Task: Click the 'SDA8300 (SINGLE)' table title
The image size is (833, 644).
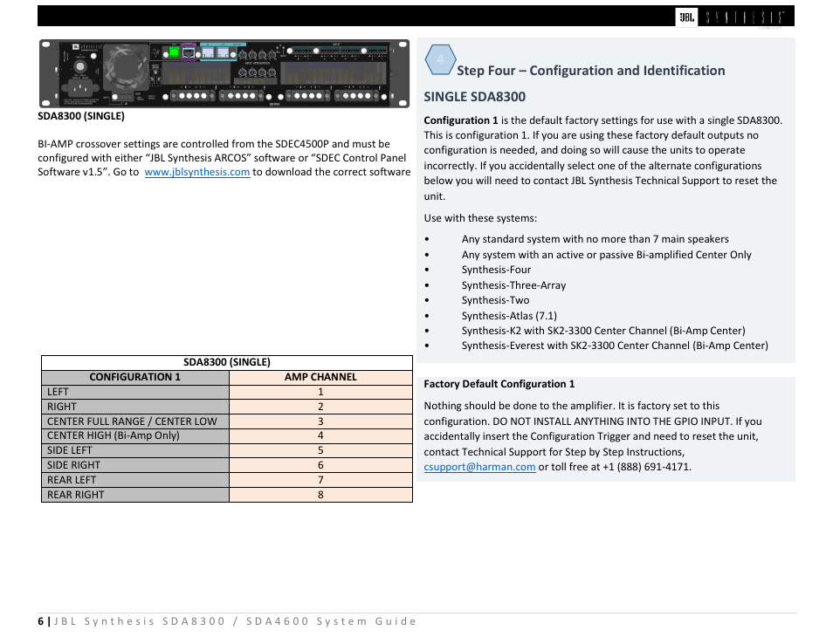Action: (227, 362)
